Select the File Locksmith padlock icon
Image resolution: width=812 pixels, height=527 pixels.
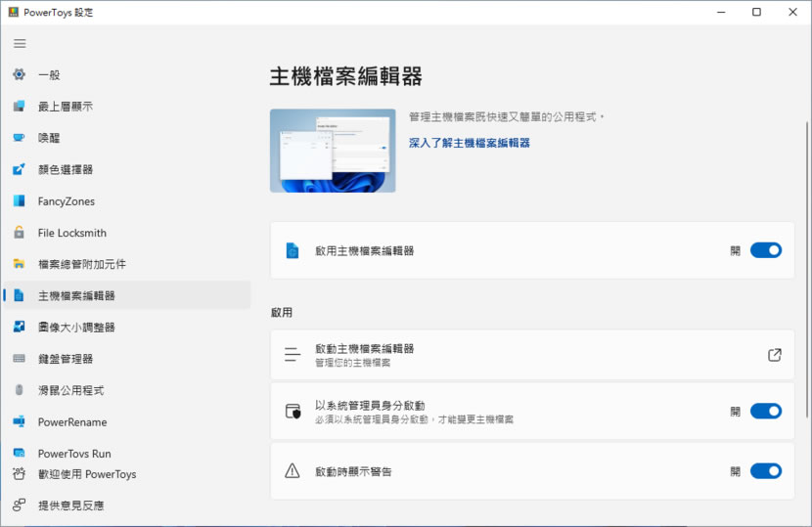pos(19,233)
